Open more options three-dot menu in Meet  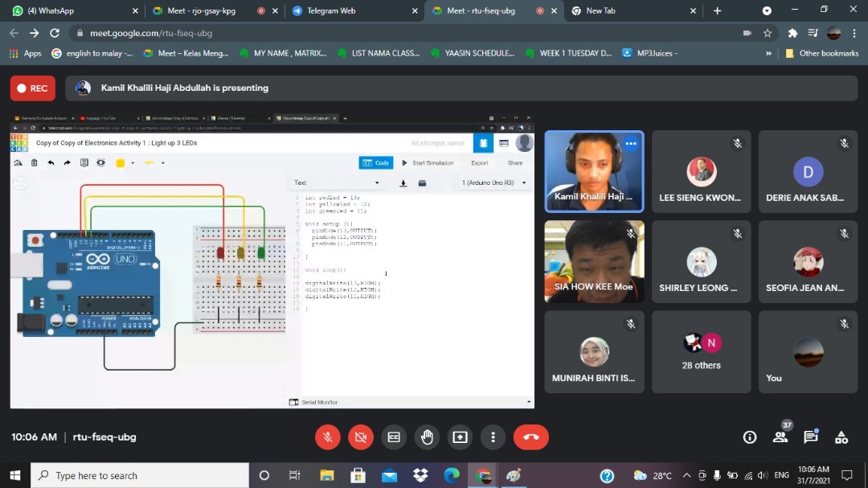493,437
